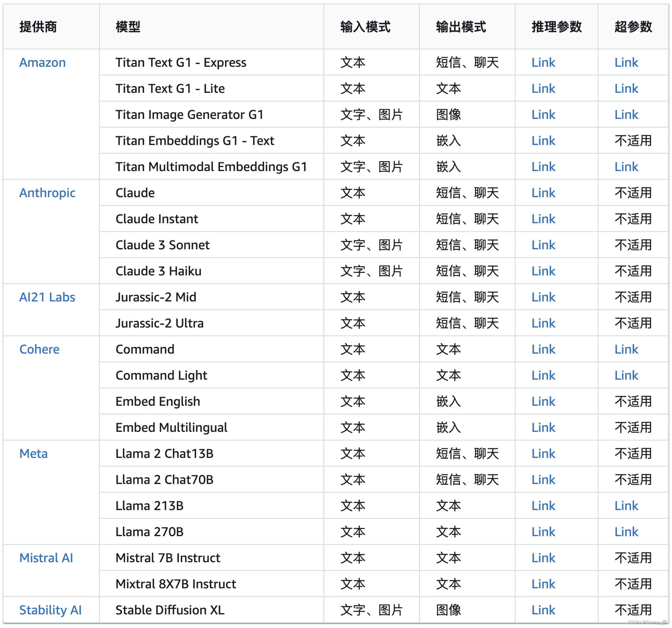672x628 pixels.
Task: Click inference parameters Link for Titan Text G1 - Lite
Action: (x=543, y=89)
